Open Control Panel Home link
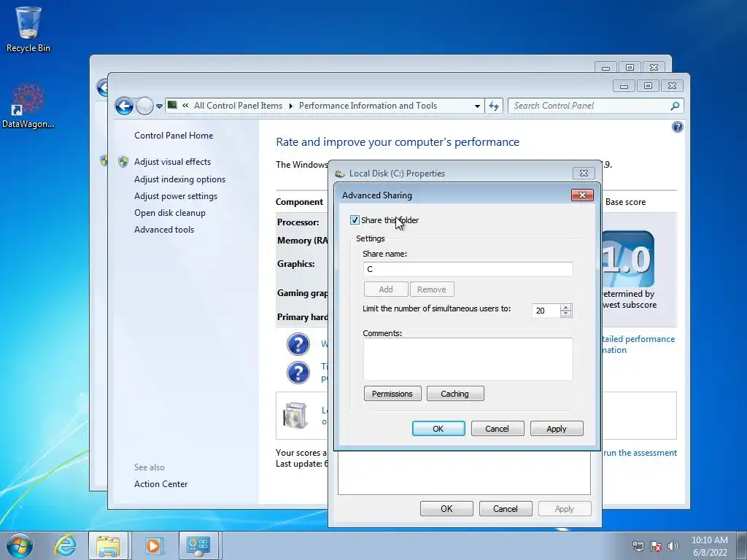This screenshot has width=747, height=560. tap(174, 135)
